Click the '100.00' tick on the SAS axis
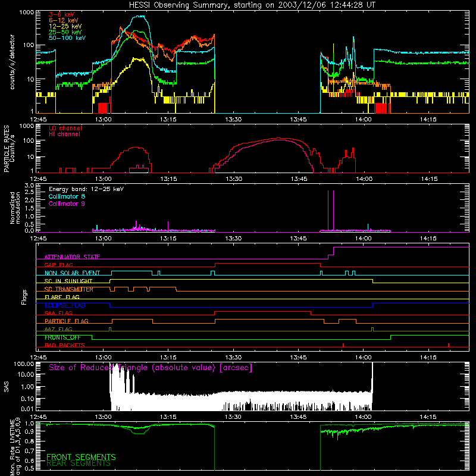The width and height of the screenshot is (476, 476). [x=24, y=364]
